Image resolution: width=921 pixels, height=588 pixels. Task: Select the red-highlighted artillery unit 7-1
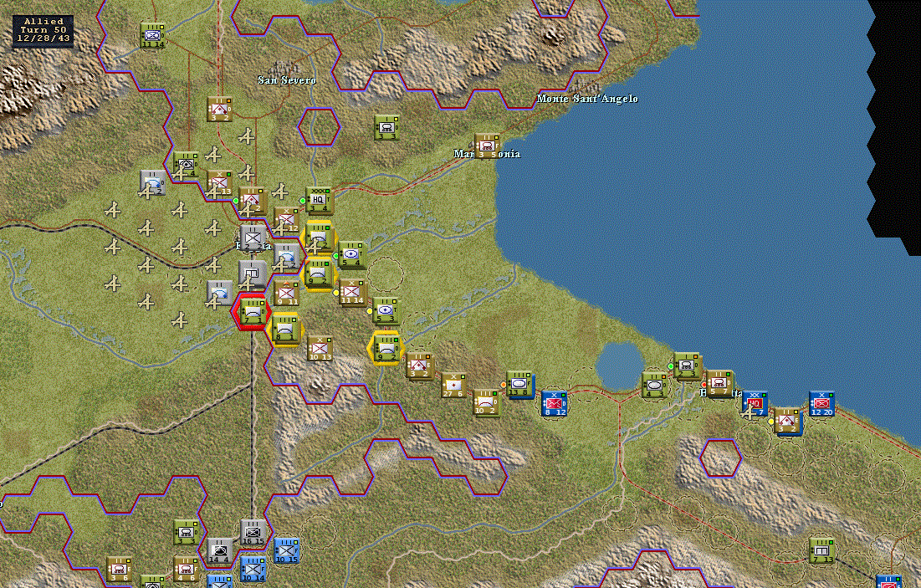(253, 311)
